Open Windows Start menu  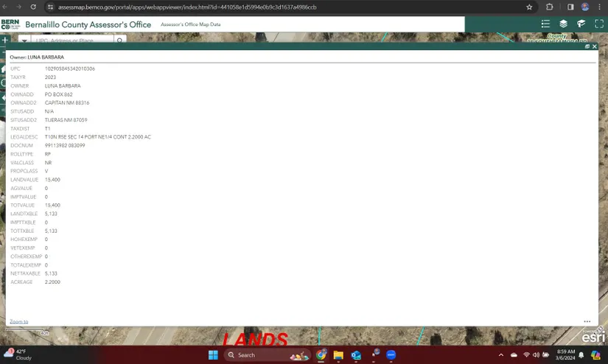213,355
